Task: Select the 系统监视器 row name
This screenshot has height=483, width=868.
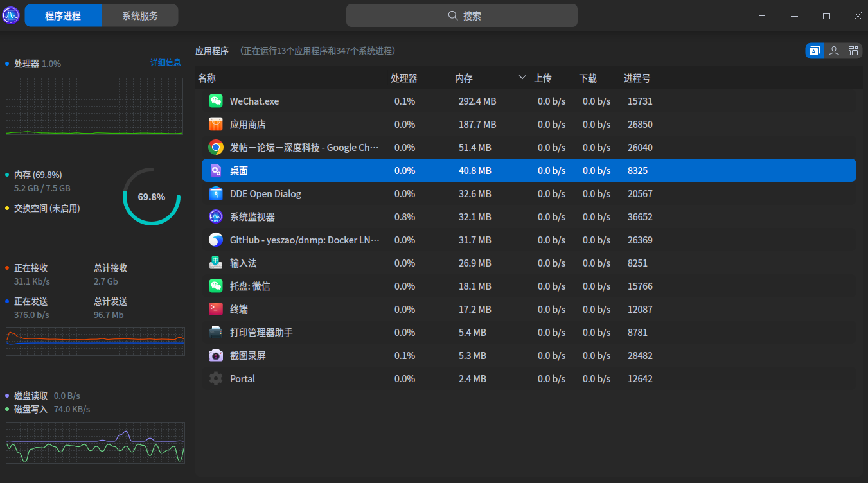Action: pos(252,217)
